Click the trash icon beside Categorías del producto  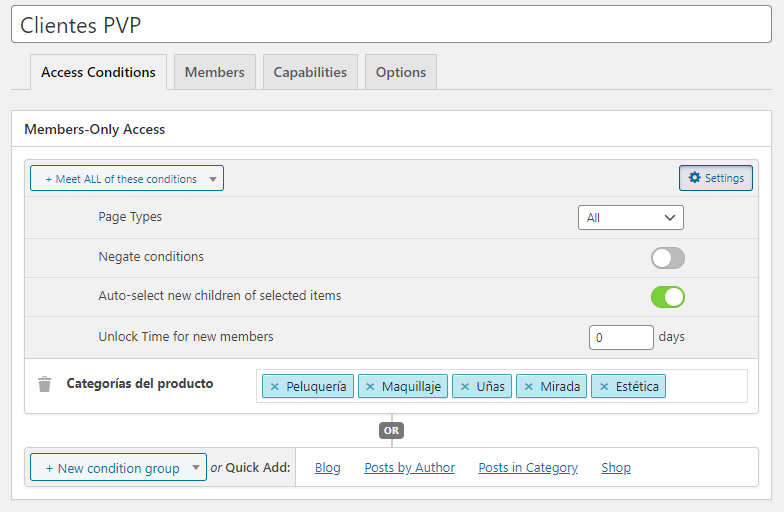click(44, 384)
